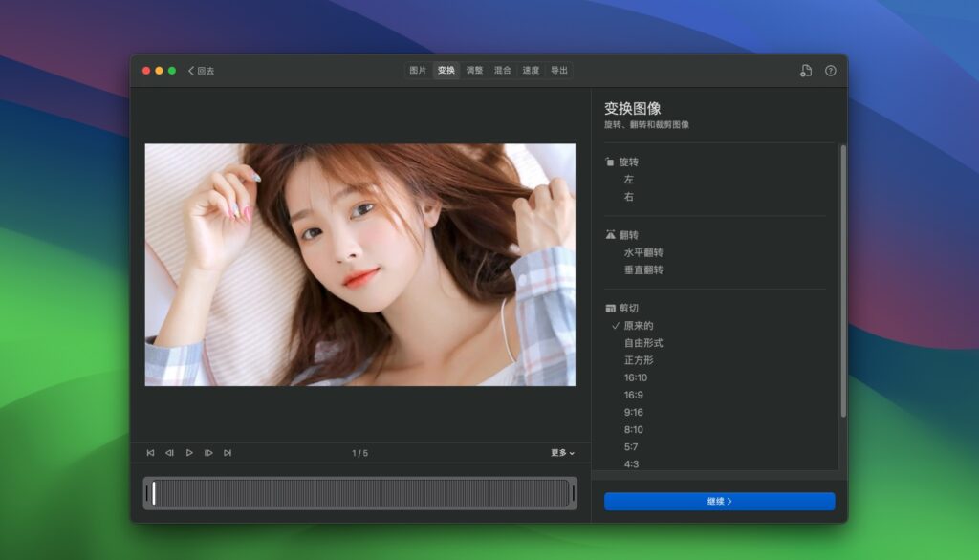Click the 翻转 flip section icon
Image resolution: width=979 pixels, height=560 pixels.
[x=609, y=234]
